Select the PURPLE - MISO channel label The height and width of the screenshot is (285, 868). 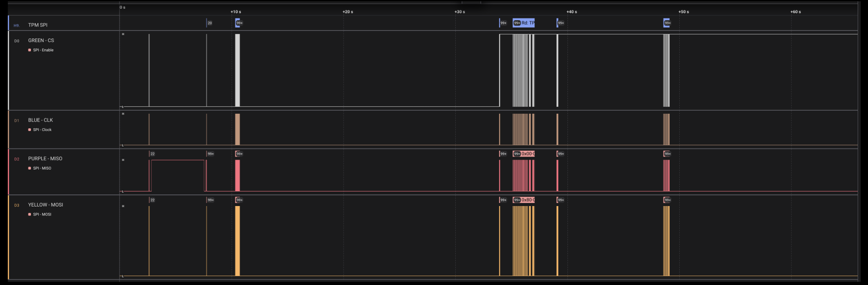pos(45,159)
